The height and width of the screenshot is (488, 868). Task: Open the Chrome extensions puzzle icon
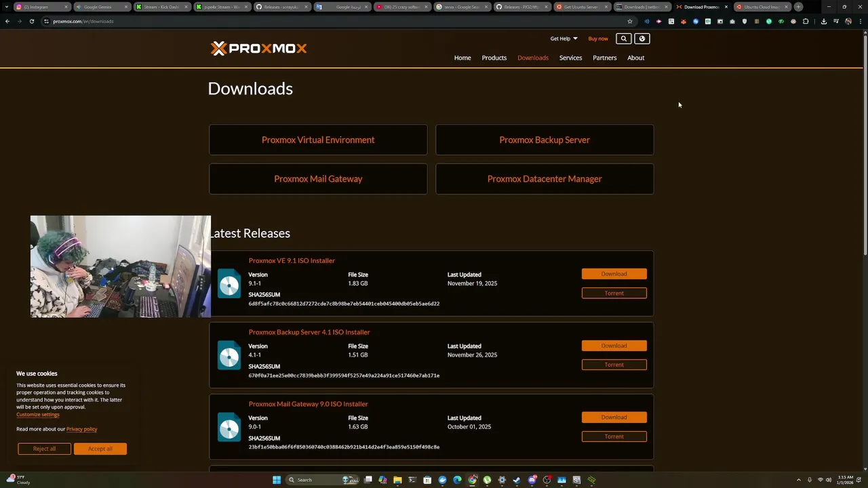click(x=806, y=21)
